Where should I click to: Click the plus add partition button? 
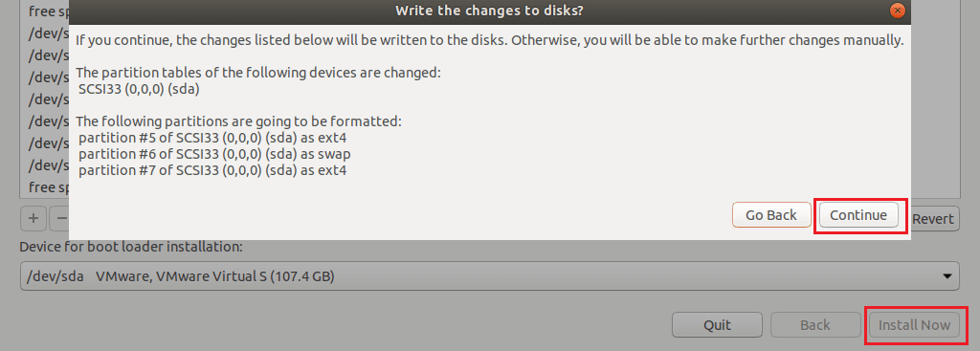pyautogui.click(x=33, y=219)
